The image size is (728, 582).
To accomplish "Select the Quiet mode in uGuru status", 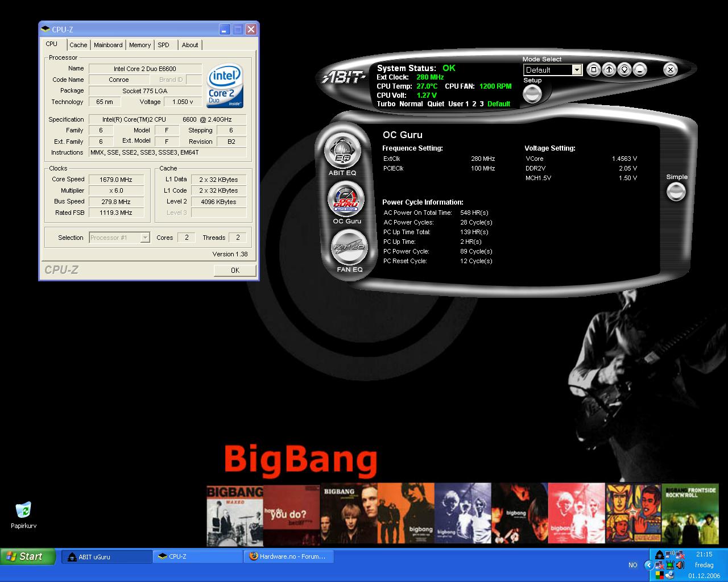I will click(436, 104).
